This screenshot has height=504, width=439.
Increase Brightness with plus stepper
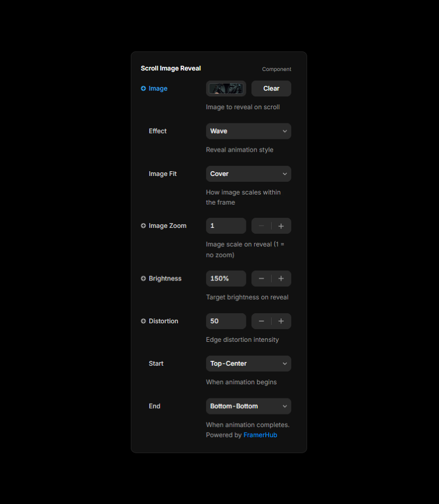(281, 279)
